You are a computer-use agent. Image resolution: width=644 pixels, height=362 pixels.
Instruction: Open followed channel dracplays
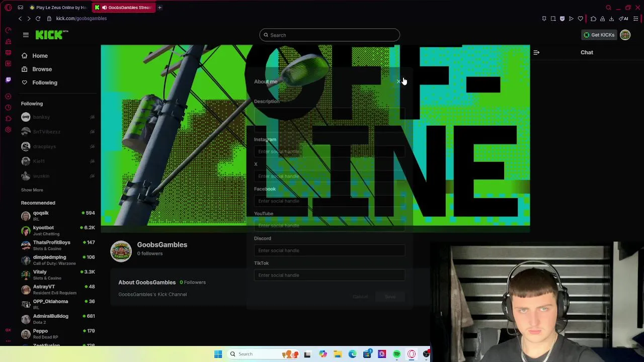click(x=58, y=146)
